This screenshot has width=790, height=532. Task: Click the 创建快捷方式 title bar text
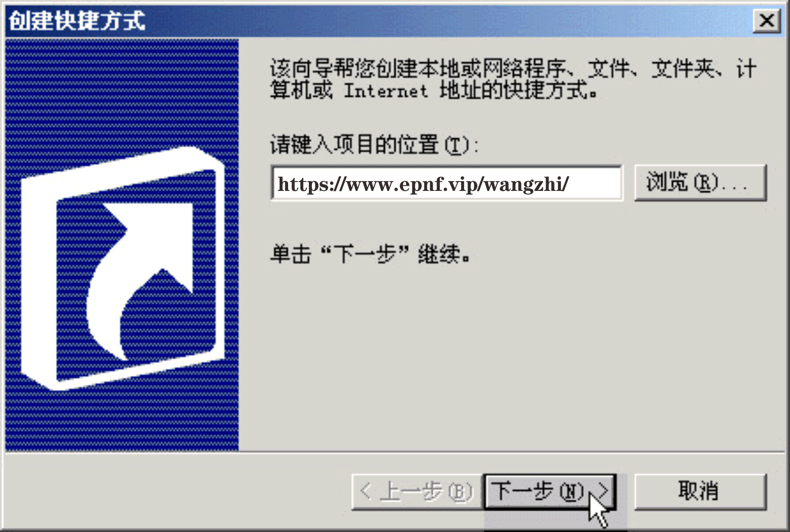tap(77, 20)
